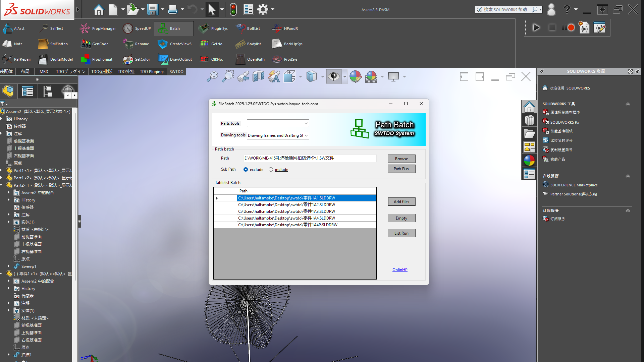Collapse the SOLIDWORKS 工具 section
The image size is (644, 362).
628,104
